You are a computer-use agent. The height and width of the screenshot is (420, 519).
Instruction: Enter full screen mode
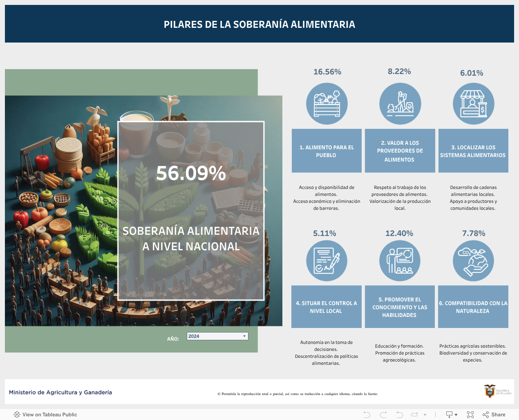click(470, 415)
